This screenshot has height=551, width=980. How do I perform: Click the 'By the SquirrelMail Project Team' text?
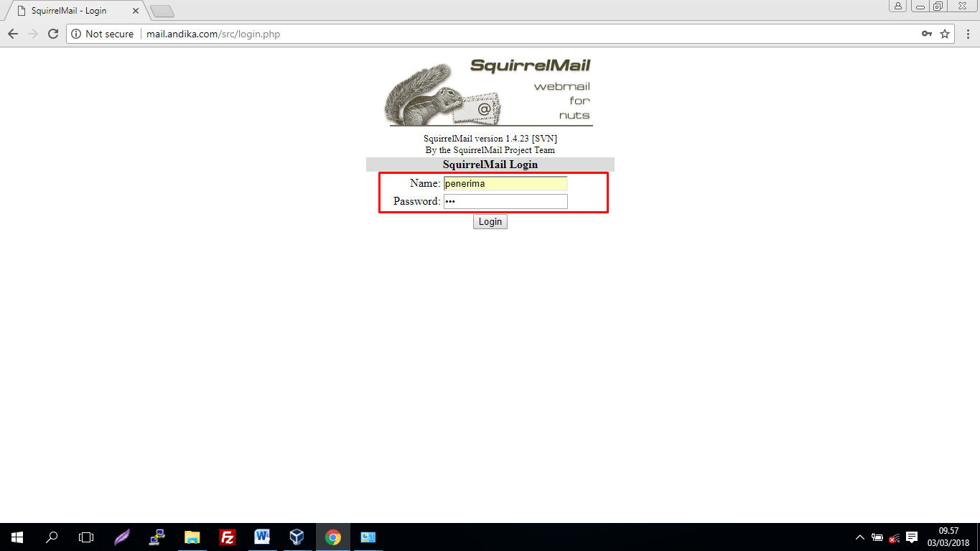(x=490, y=150)
